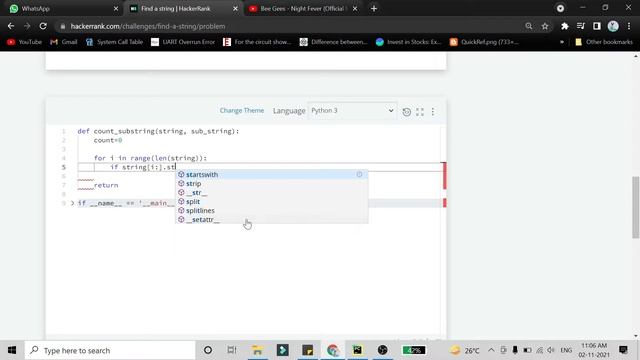
Task: Open the weather 26°C widget
Action: pyautogui.click(x=465, y=350)
